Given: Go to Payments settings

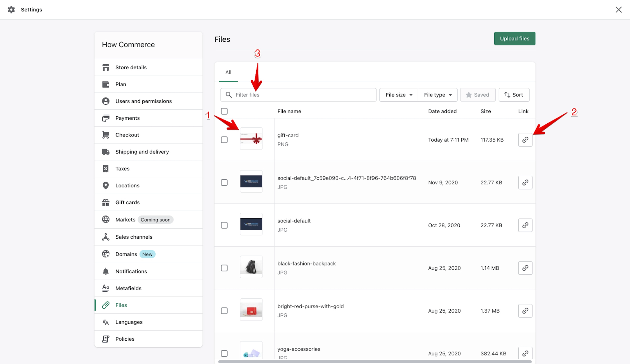Looking at the screenshot, I should (x=149, y=118).
